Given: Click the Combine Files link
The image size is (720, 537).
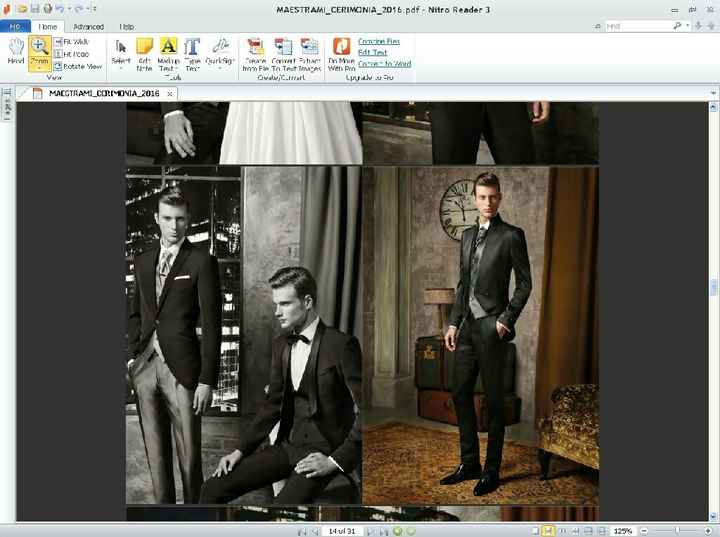Looking at the screenshot, I should [x=379, y=41].
